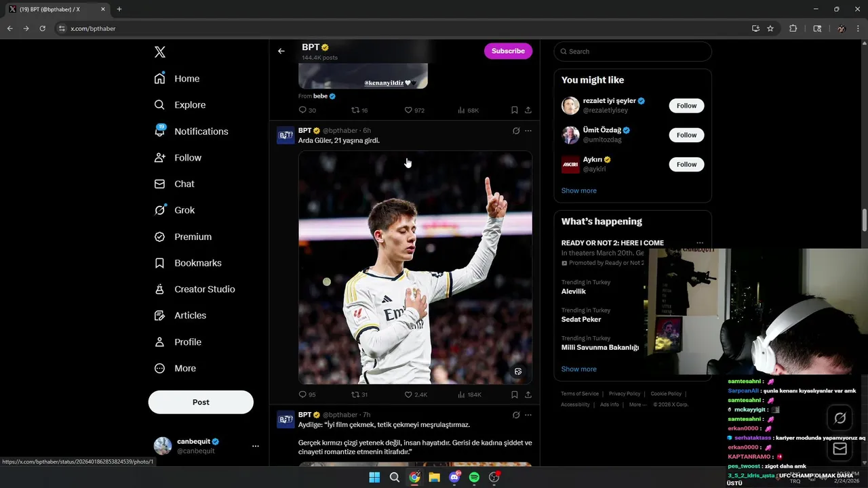Expand the footer More menu
This screenshot has width=868, height=488.
(637, 405)
